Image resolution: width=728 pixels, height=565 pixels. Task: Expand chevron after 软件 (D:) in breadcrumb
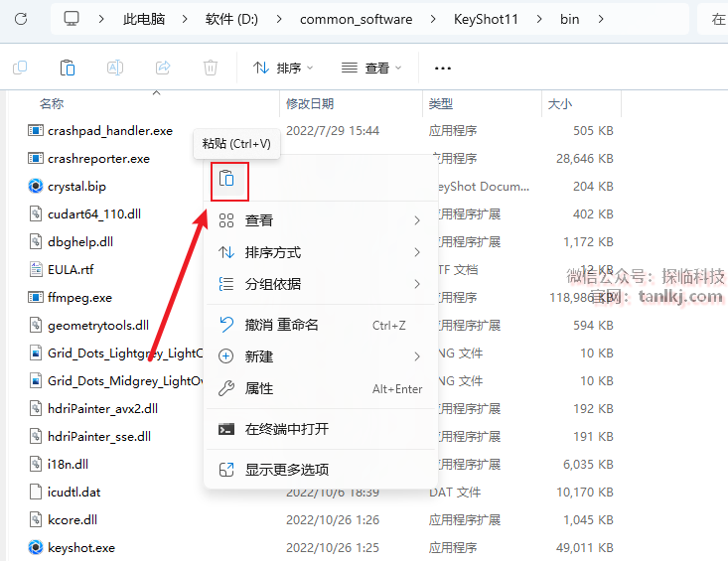278,19
